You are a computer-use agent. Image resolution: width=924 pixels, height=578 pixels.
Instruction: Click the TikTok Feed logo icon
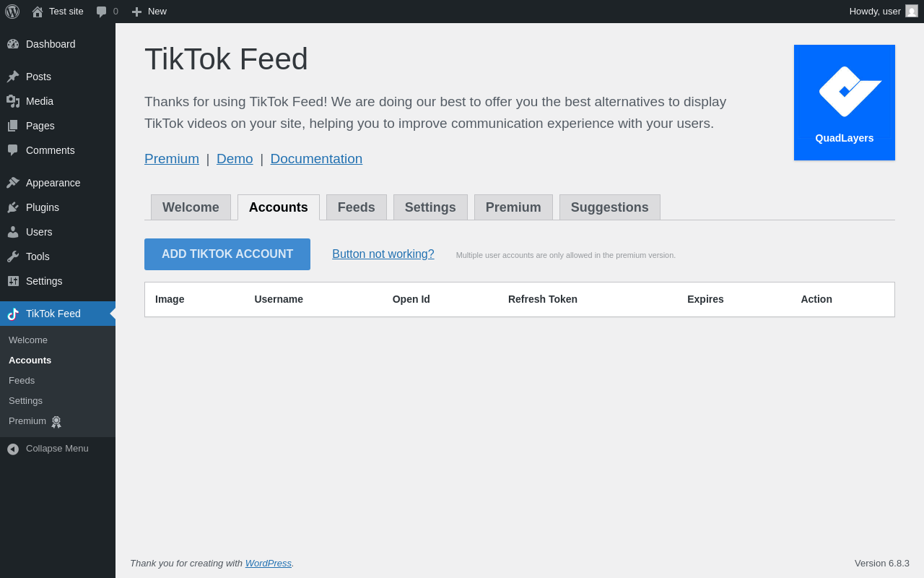pyautogui.click(x=13, y=314)
